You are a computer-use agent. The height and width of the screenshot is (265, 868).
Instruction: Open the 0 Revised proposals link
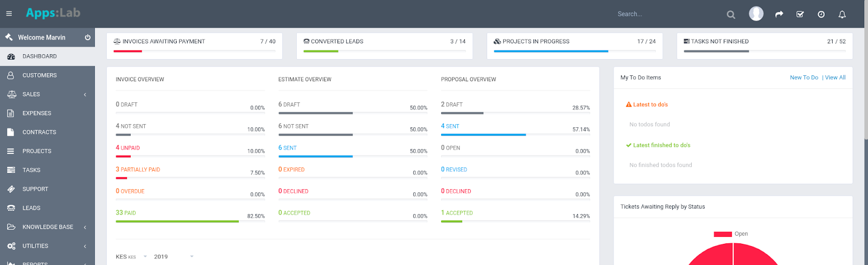(x=454, y=170)
